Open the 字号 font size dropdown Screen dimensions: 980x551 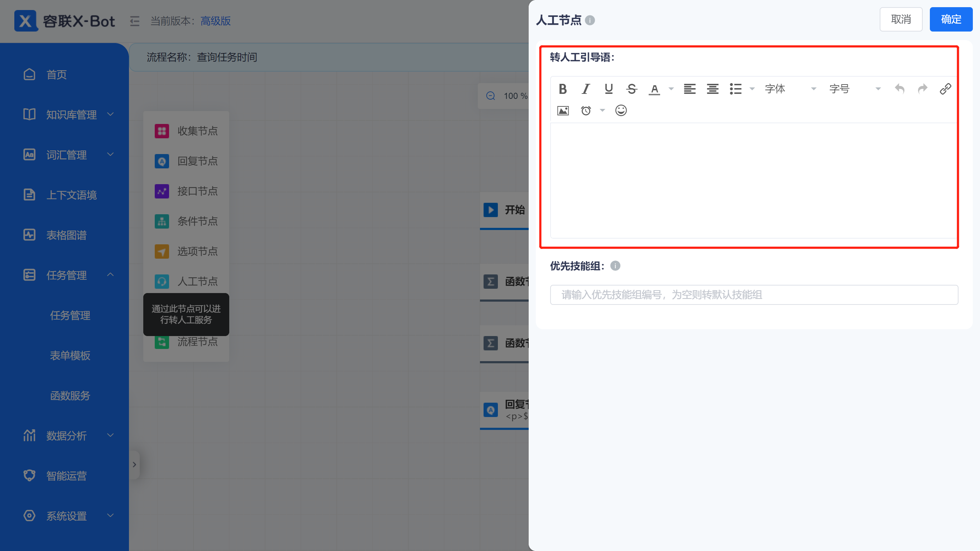pos(855,89)
